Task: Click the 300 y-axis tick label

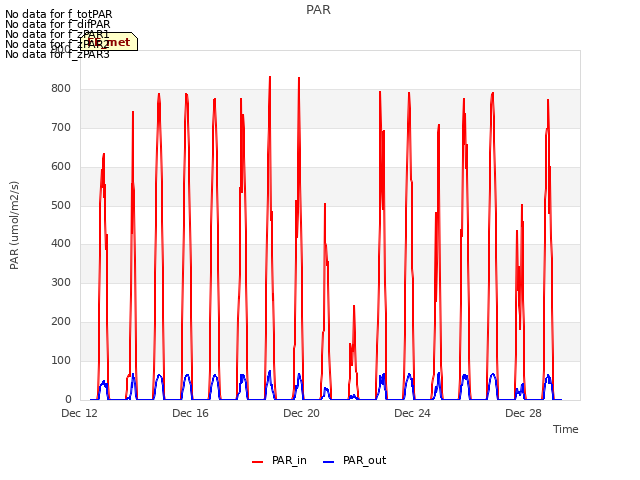Action: point(61,282)
